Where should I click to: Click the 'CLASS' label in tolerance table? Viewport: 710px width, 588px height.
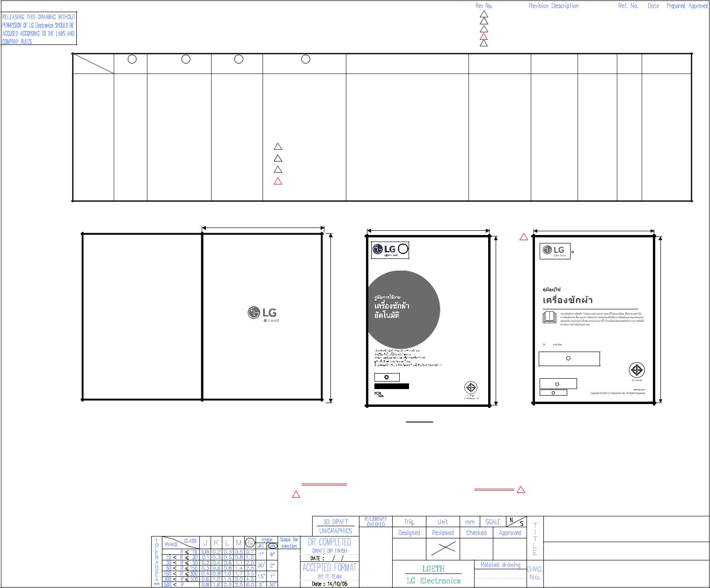click(190, 541)
